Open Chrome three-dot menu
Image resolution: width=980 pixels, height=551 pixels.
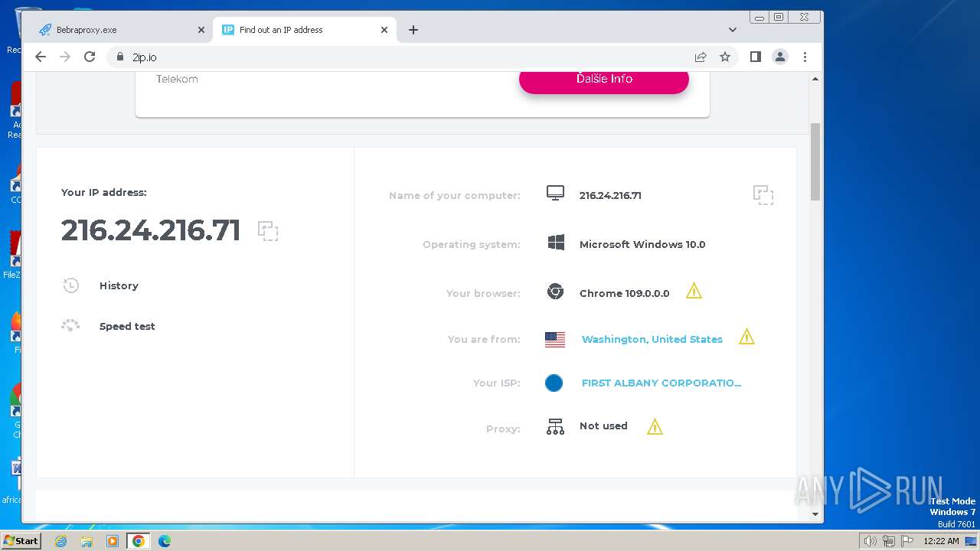coord(805,57)
